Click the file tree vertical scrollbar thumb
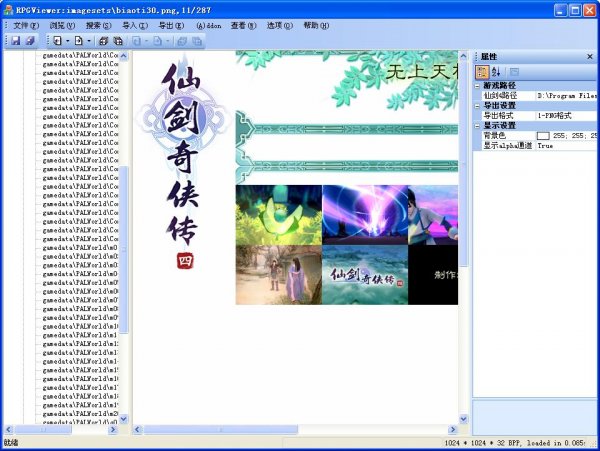This screenshot has width=600, height=451. coord(124,249)
